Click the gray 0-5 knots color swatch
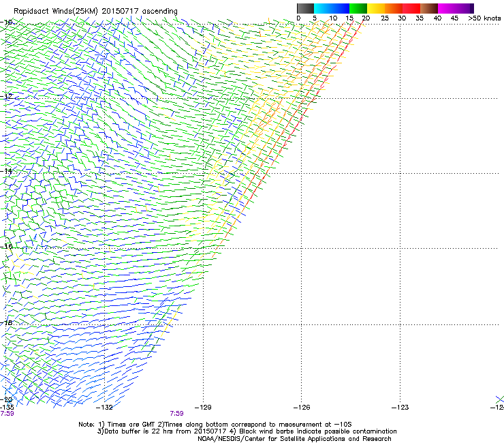This screenshot has height=443, width=504. tap(305, 8)
